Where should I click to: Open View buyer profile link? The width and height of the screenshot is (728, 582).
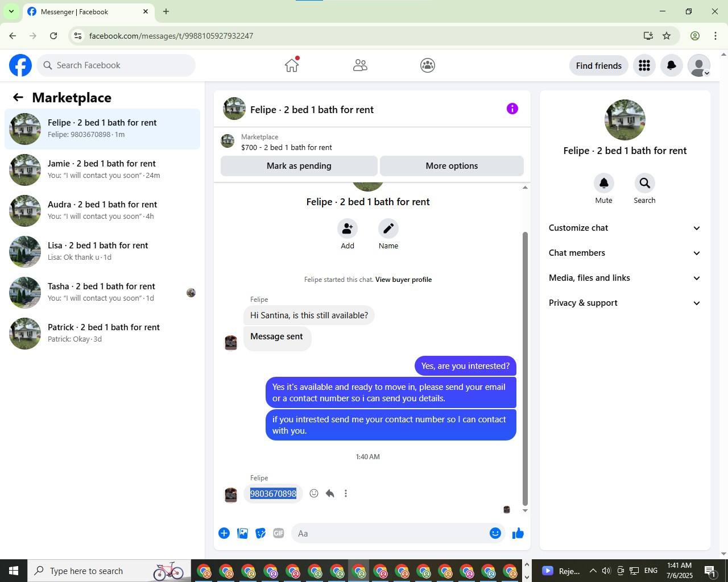[403, 280]
